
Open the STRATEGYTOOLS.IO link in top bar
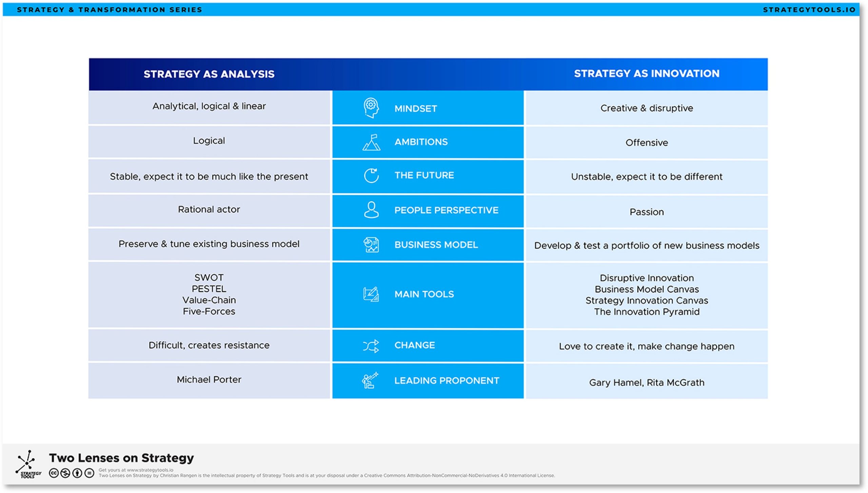pyautogui.click(x=809, y=10)
